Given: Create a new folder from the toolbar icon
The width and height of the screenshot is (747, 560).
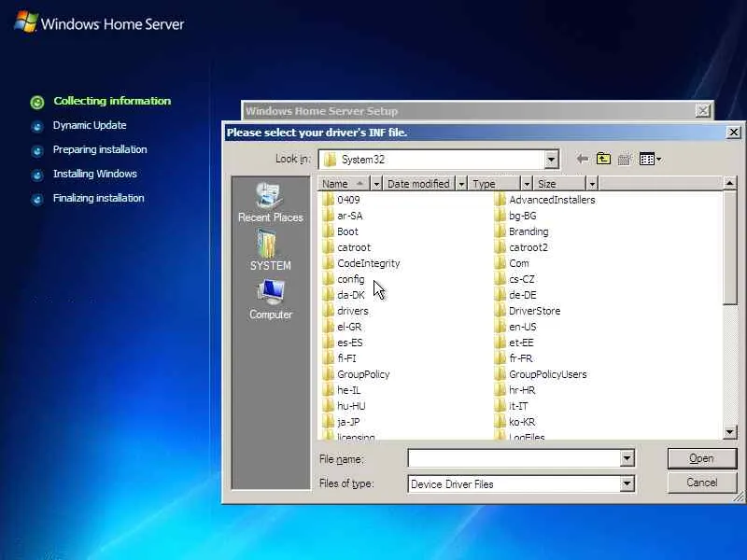Looking at the screenshot, I should click(x=625, y=159).
